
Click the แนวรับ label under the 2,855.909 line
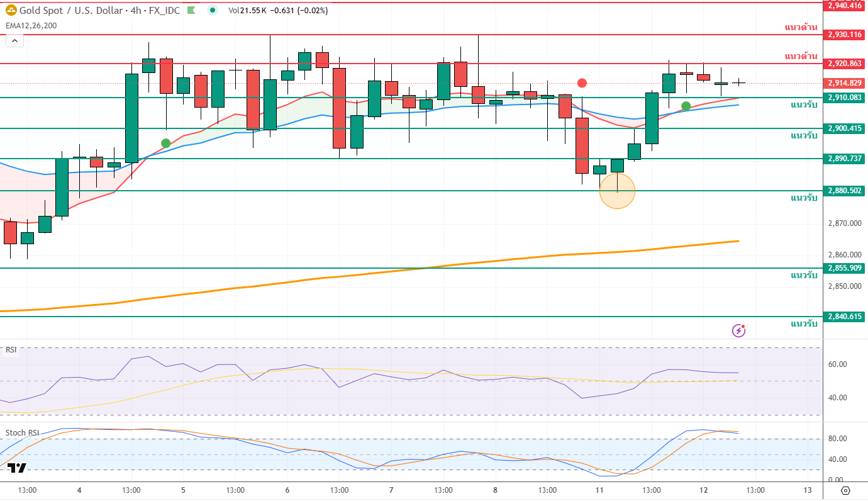tap(804, 275)
